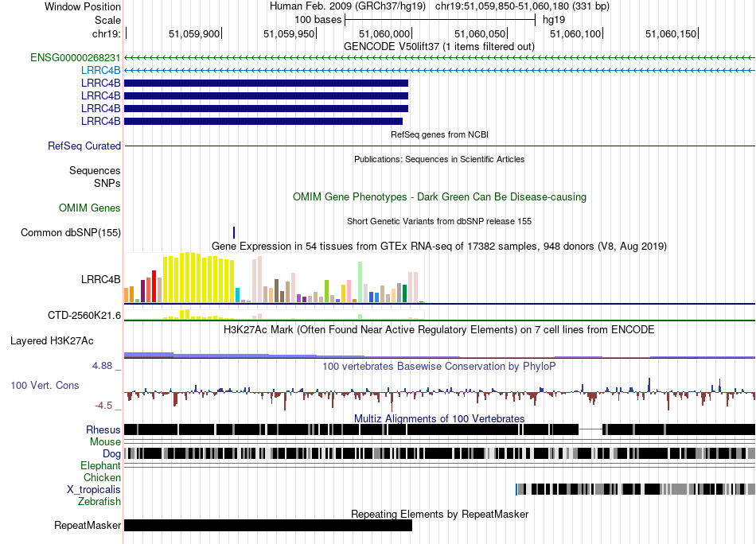Click the Human Feb. 2009 (GRCh37/hg19) assembly text
Screen dimensions: 756x544
(x=348, y=6)
